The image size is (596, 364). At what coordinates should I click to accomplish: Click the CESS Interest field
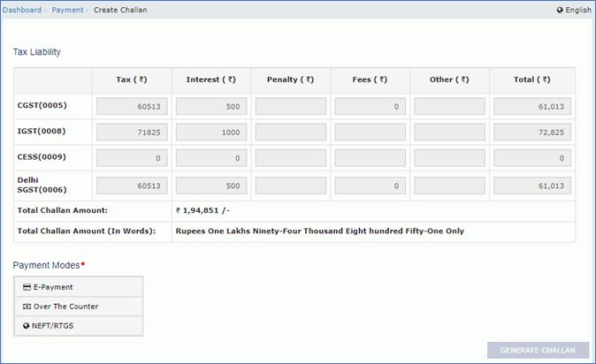click(211, 158)
